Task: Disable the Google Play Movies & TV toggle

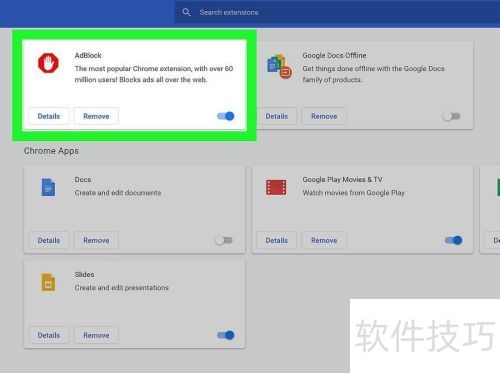Action: click(454, 240)
